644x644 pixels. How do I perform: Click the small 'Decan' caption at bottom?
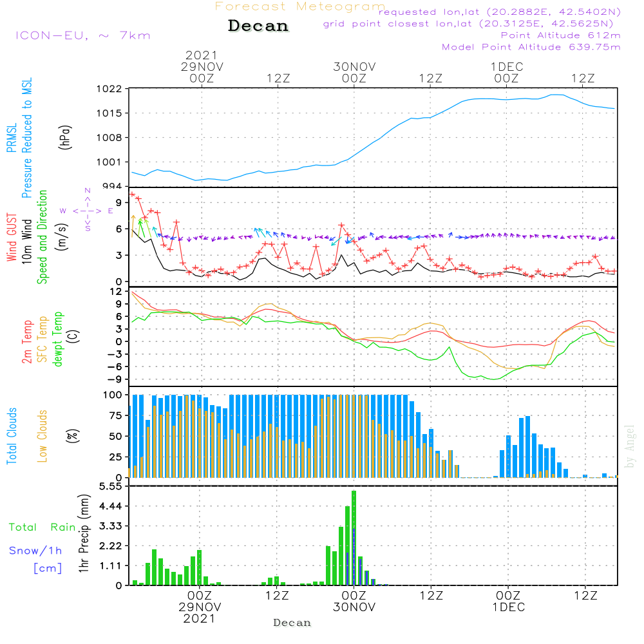tap(292, 623)
